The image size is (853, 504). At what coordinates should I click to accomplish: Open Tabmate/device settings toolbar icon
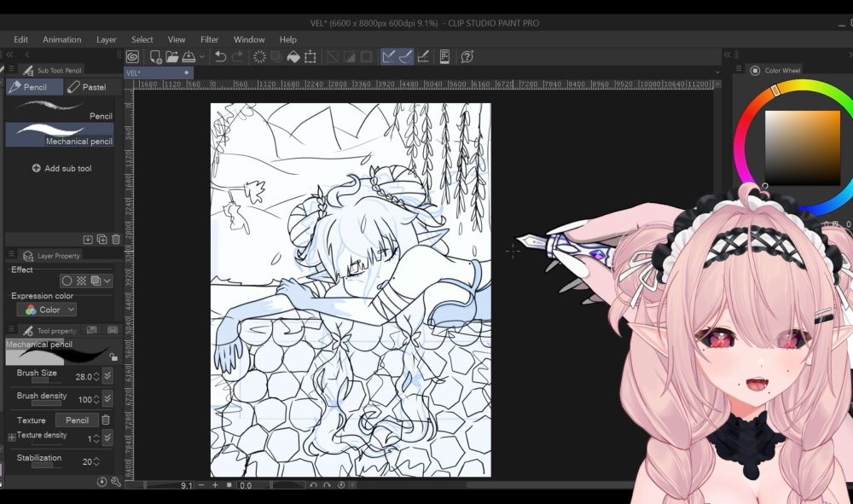pos(444,56)
